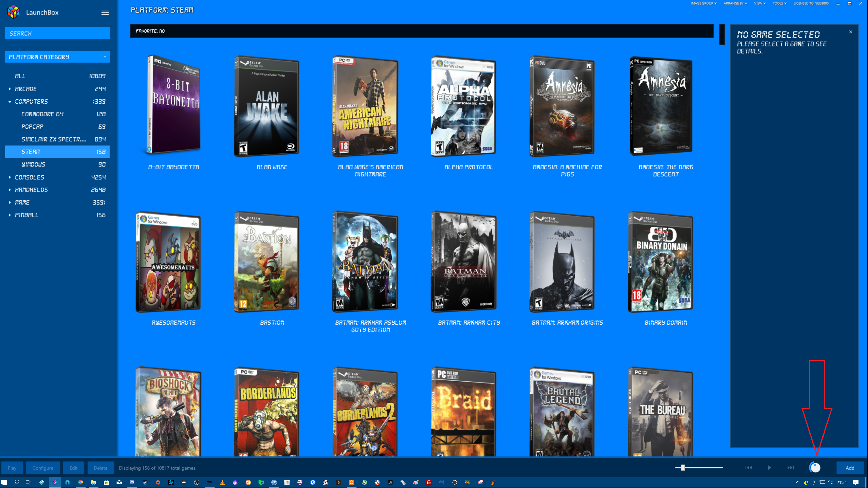The width and height of the screenshot is (868, 488).
Task: Select The Bureau XCOM Declassified cover
Action: 660,412
